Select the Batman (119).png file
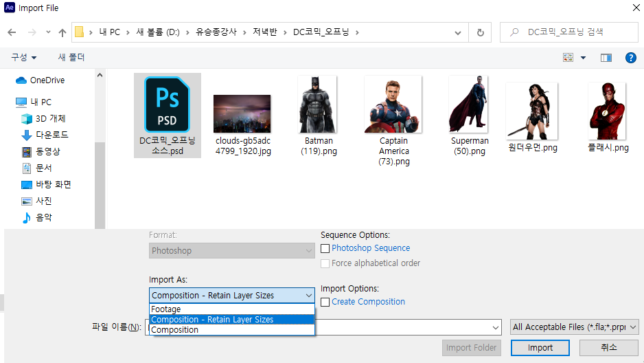644x363 pixels. (x=319, y=115)
